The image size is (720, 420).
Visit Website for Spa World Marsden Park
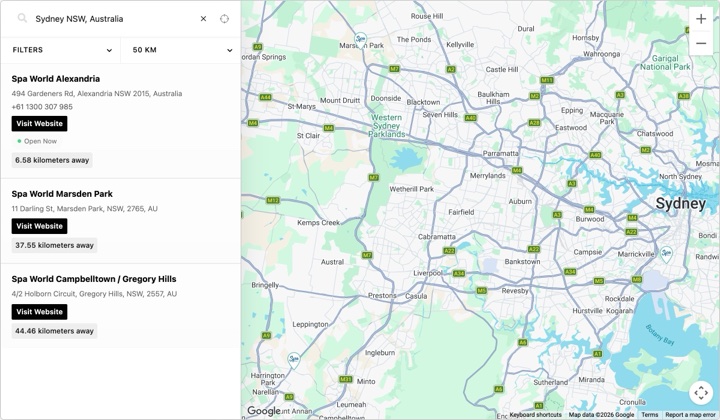pyautogui.click(x=39, y=226)
